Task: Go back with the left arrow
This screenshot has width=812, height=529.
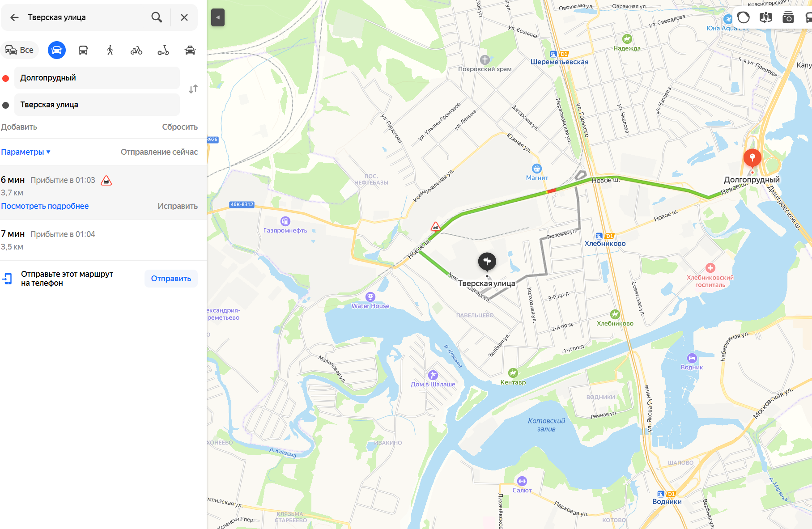Action: (14, 17)
